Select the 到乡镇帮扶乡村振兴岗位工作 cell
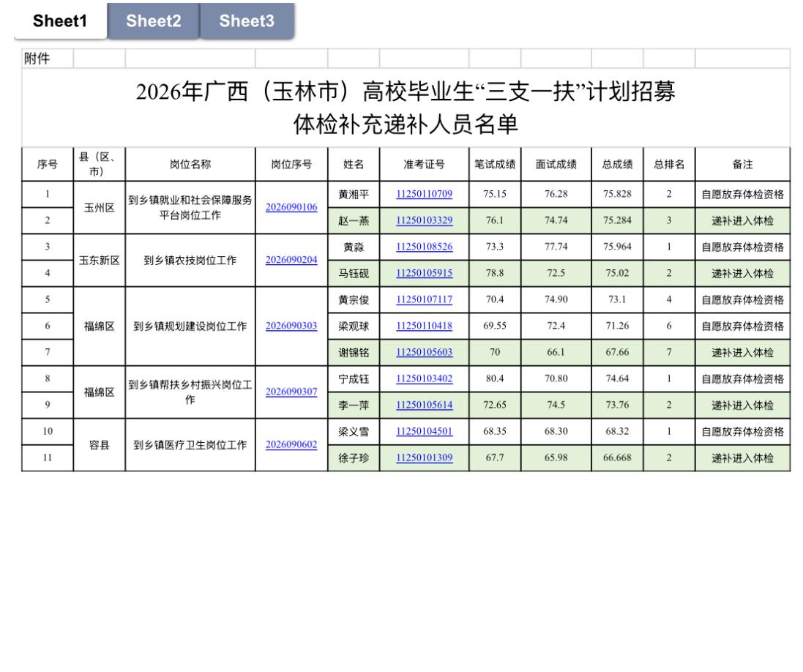The height and width of the screenshot is (672, 803). (190, 392)
